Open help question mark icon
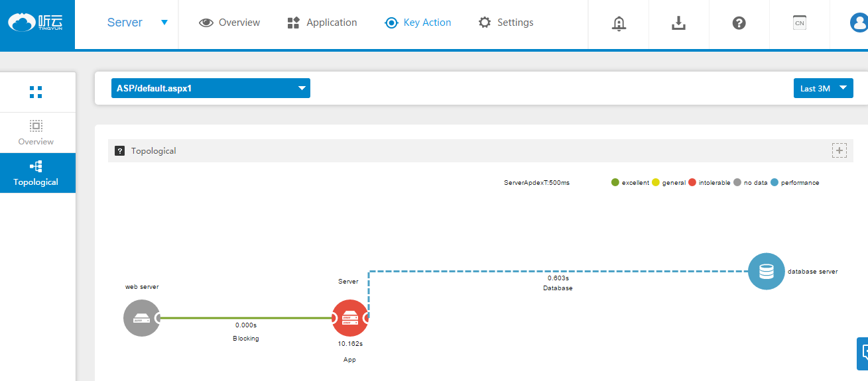Image resolution: width=868 pixels, height=381 pixels. (739, 23)
